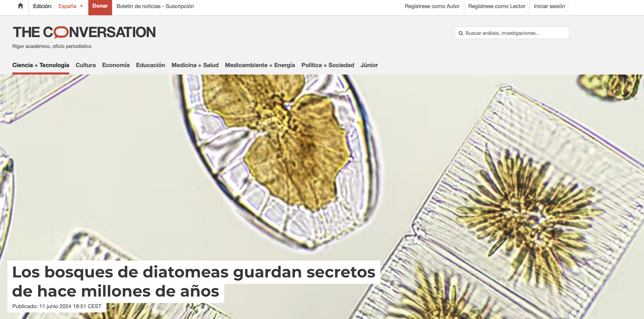Open Boletín de noticias - Suscripción
The height and width of the screenshot is (319, 644).
[x=155, y=6]
